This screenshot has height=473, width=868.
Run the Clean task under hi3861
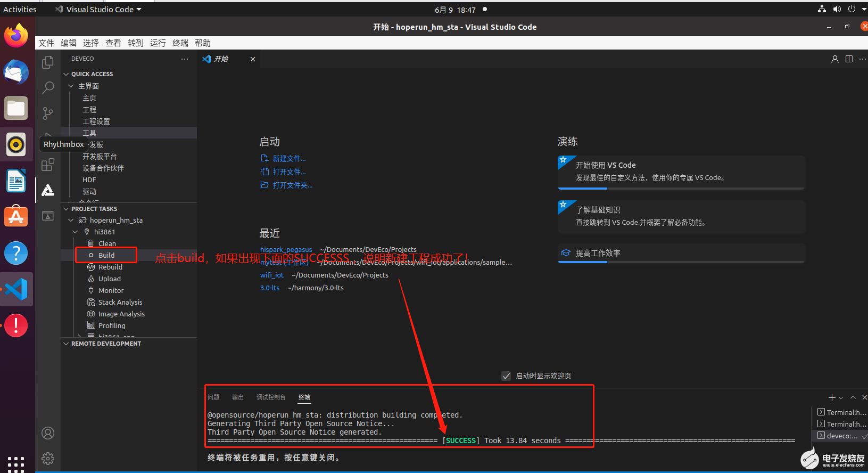(x=107, y=243)
